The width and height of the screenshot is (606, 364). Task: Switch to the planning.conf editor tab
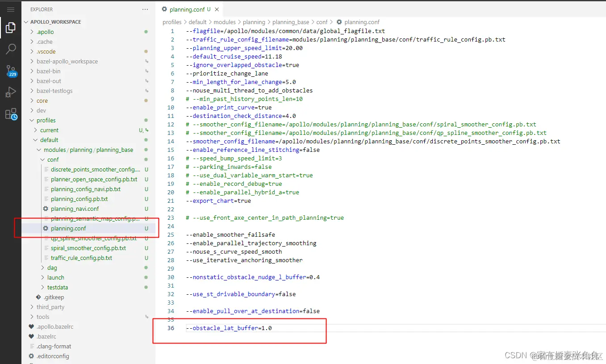(186, 9)
